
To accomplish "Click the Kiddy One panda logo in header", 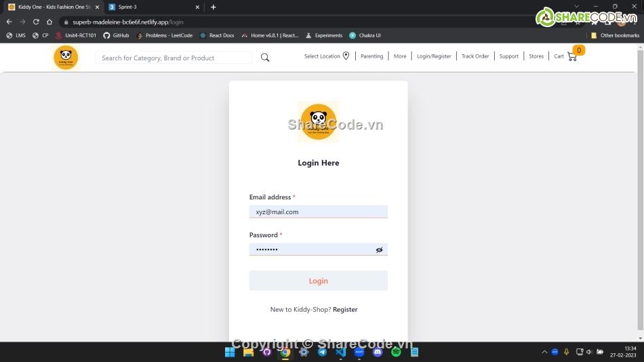I will coord(66,58).
